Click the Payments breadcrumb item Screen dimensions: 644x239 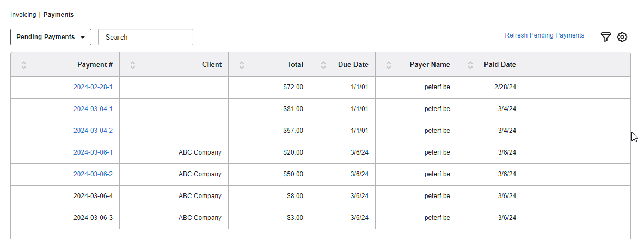59,15
